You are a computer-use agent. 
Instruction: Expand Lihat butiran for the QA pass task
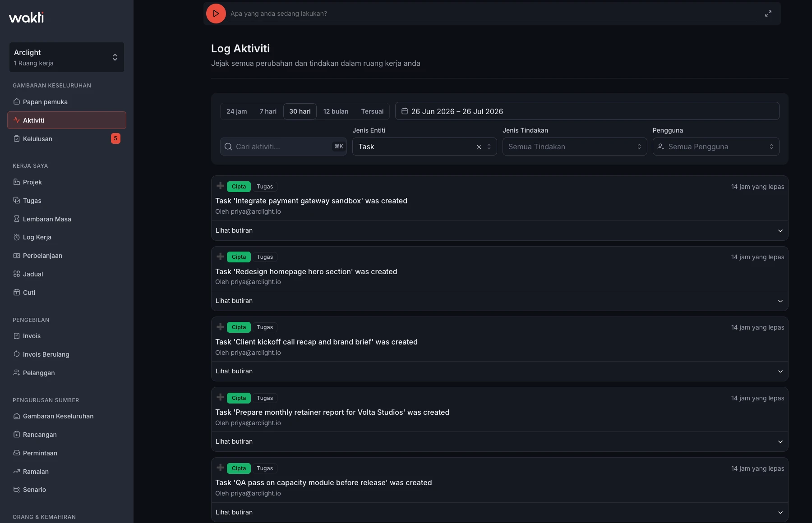tap(499, 512)
